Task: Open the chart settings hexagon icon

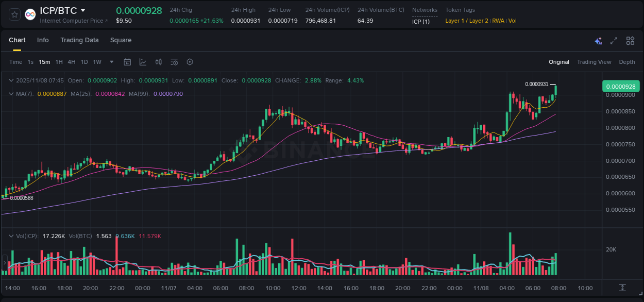Action: [190, 61]
